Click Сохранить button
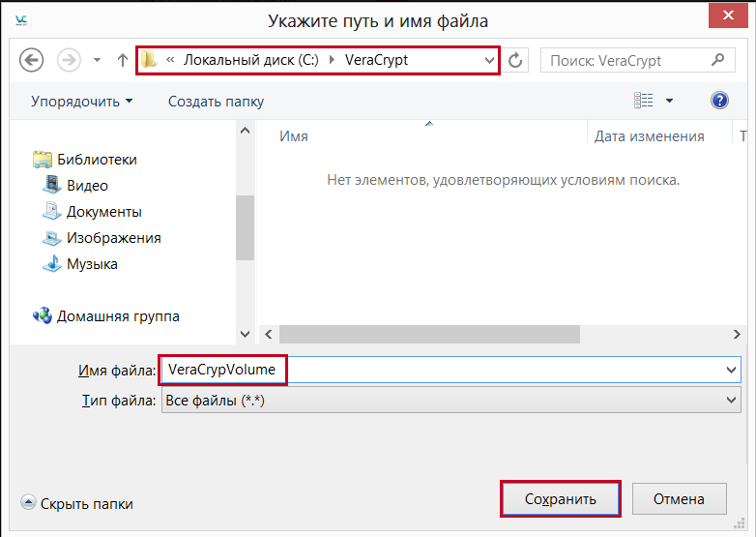The height and width of the screenshot is (537, 756). tap(561, 499)
